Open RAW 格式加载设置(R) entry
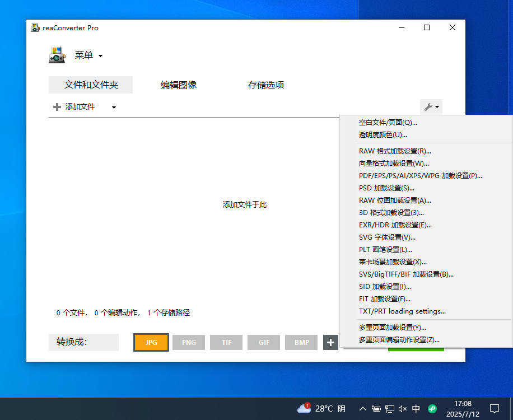This screenshot has height=420, width=513. [426, 151]
